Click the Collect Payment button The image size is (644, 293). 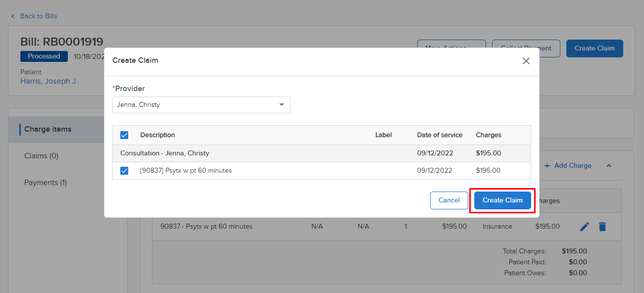pos(526,48)
